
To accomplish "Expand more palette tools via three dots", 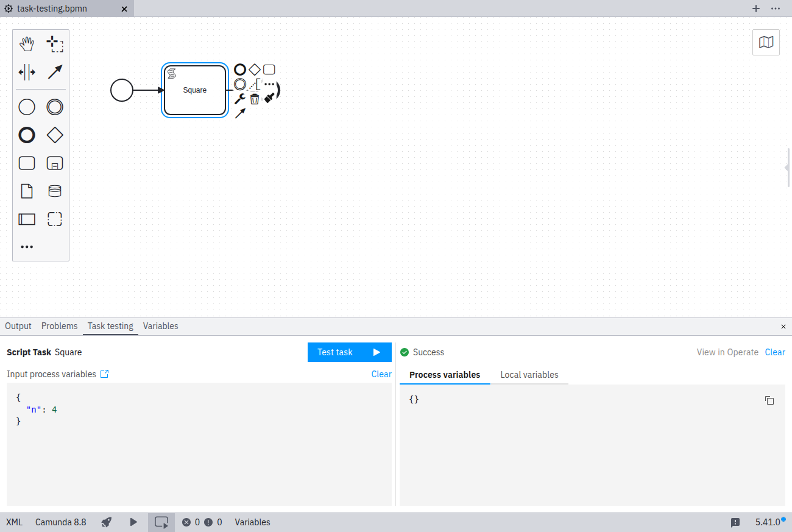I will (x=27, y=247).
